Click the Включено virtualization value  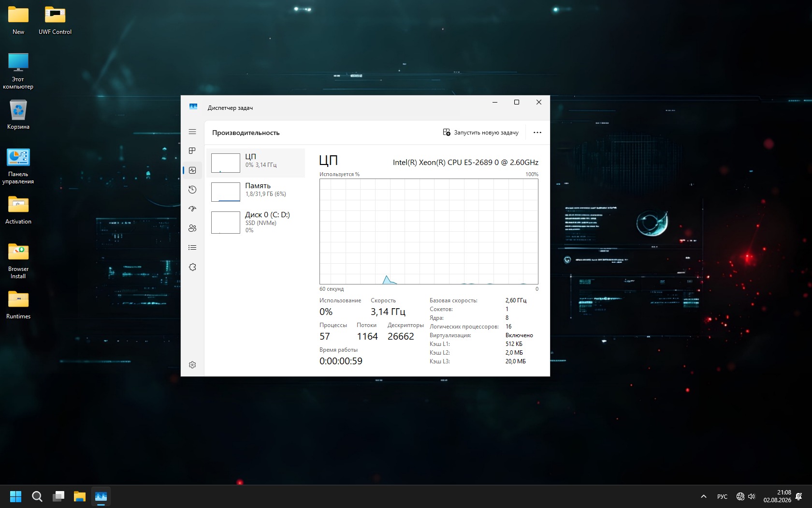(519, 335)
